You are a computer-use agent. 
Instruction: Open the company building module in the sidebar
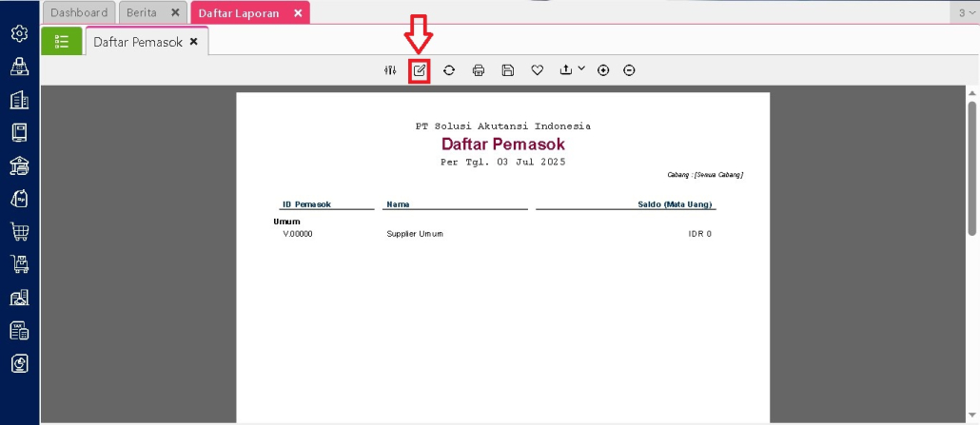[x=19, y=100]
